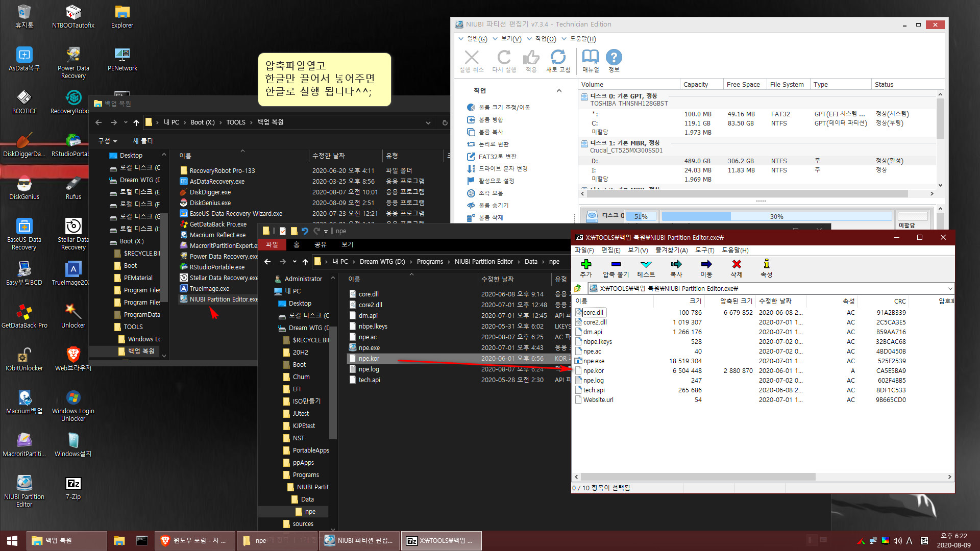Select the Programs folder in npe tree
The height and width of the screenshot is (551, 980).
[305, 475]
